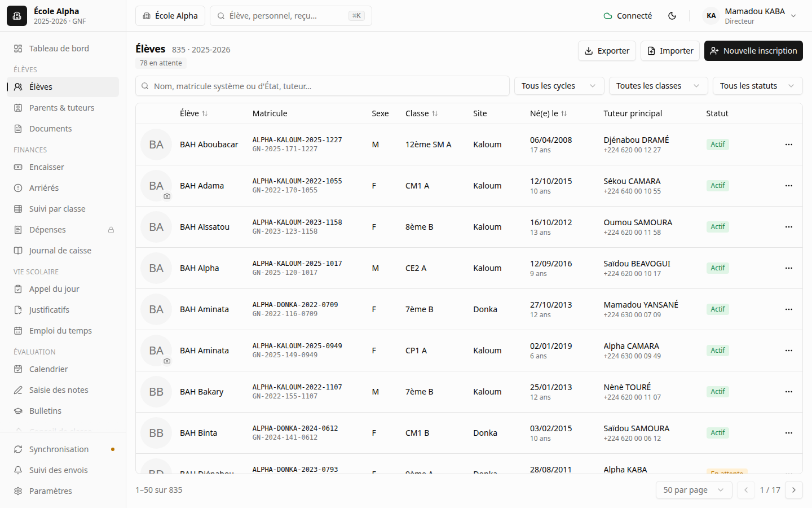This screenshot has height=508, width=812.
Task: Click the Exporter button
Action: point(607,51)
